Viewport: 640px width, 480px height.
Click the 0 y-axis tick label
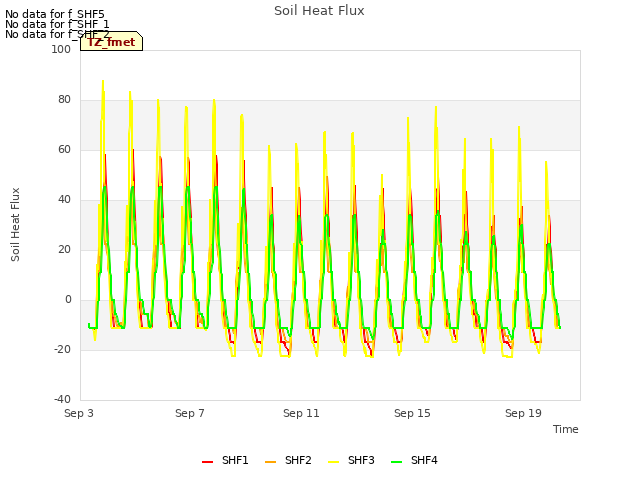68,300
